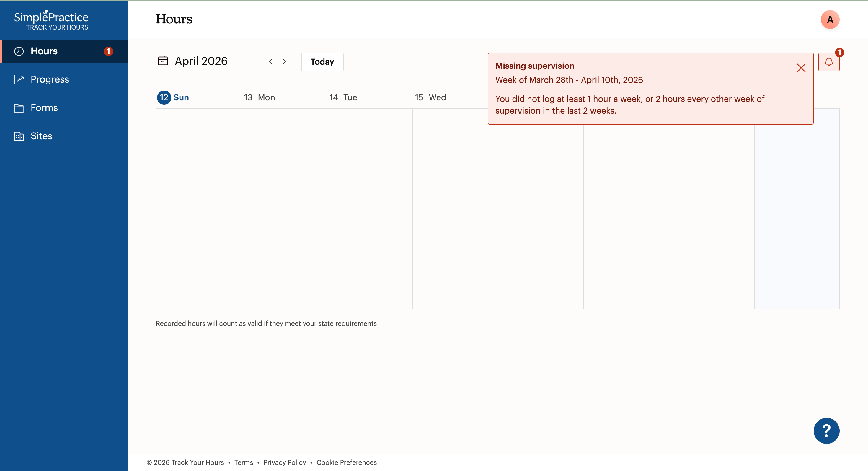Viewport: 868px width, 471px height.
Task: Open the Privacy Policy link
Action: coord(285,462)
